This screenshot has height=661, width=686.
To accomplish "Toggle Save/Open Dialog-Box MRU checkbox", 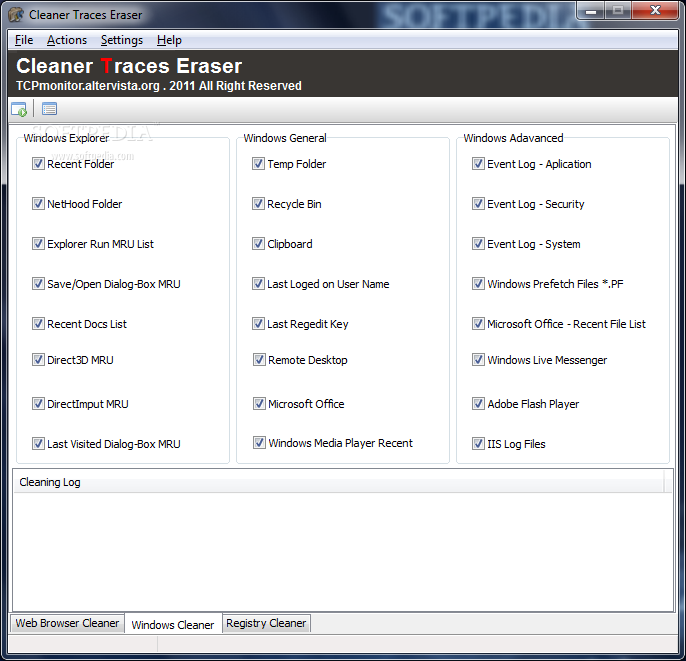I will (38, 284).
